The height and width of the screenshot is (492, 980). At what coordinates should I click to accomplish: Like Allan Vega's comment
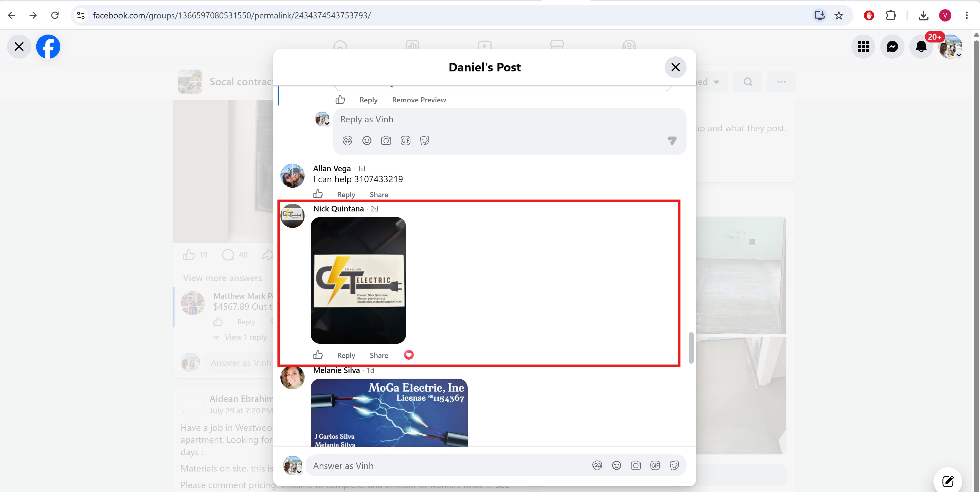coord(318,195)
